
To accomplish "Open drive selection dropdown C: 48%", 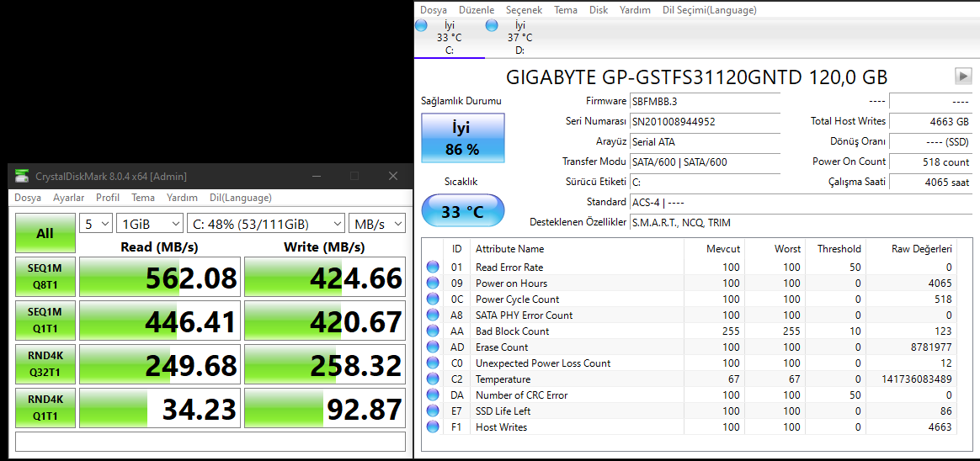I will coord(266,224).
